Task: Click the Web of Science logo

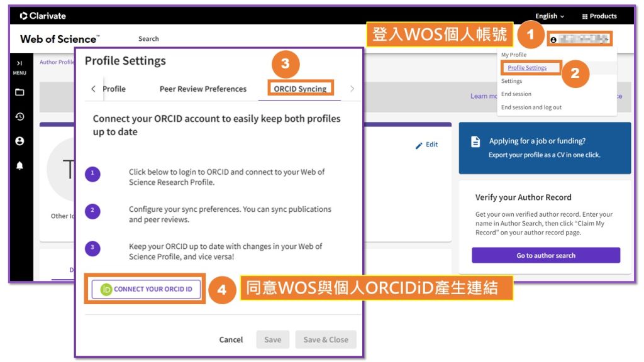Action: click(x=60, y=39)
